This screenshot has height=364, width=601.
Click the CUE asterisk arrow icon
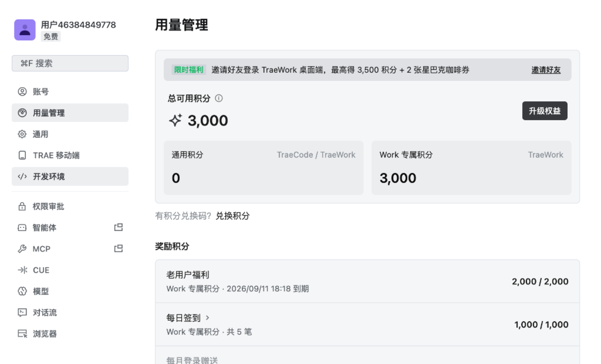(22, 270)
